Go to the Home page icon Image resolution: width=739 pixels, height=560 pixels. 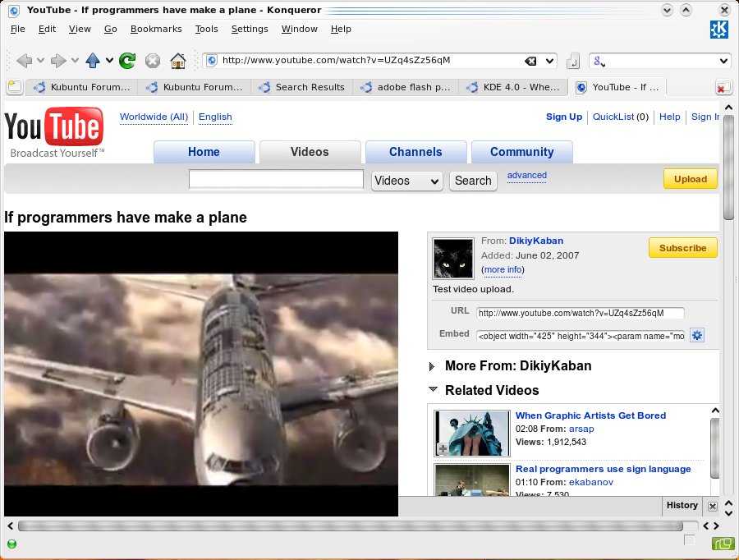pos(177,61)
